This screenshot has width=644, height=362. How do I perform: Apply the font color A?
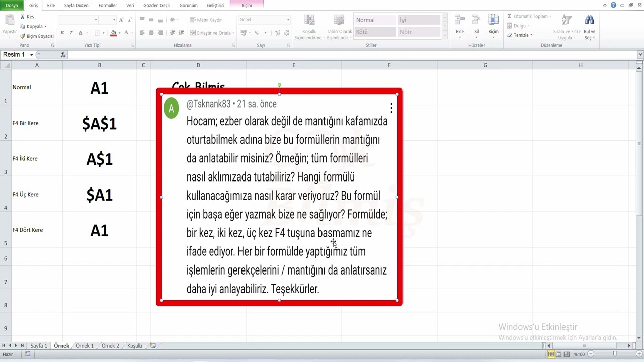click(x=126, y=33)
